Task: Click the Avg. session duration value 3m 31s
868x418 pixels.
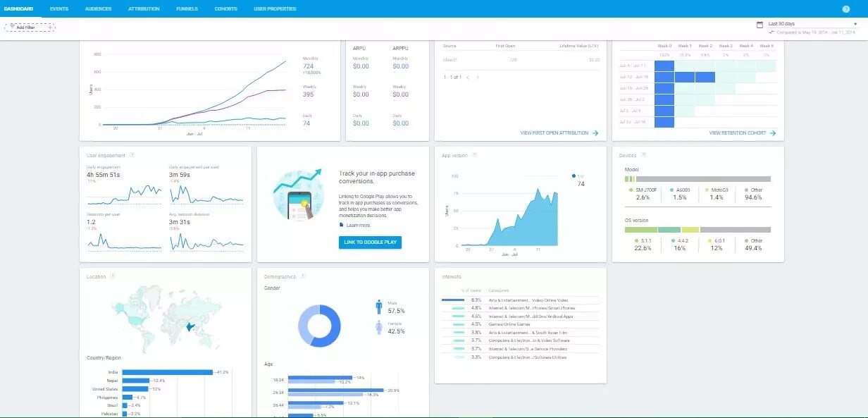Action: [x=180, y=223]
